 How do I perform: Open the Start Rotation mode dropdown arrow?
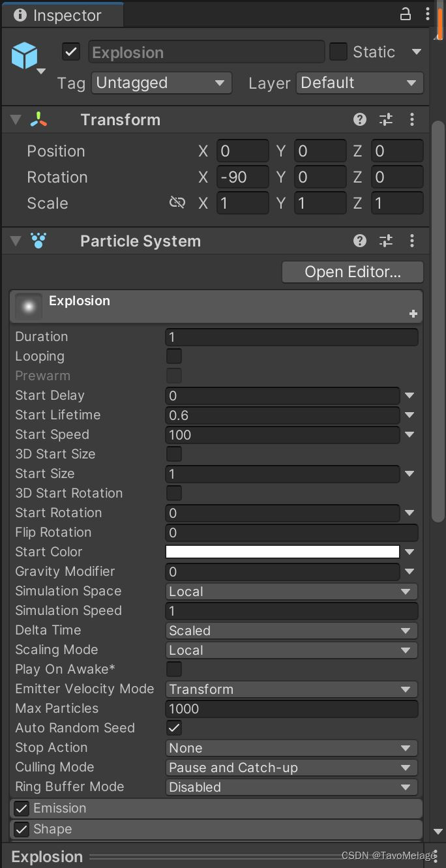(409, 513)
